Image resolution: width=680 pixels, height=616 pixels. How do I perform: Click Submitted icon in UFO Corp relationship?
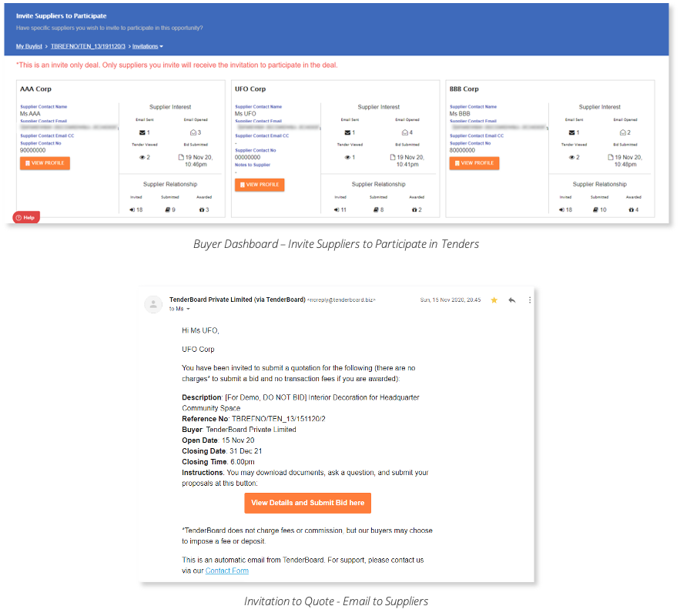(x=376, y=209)
